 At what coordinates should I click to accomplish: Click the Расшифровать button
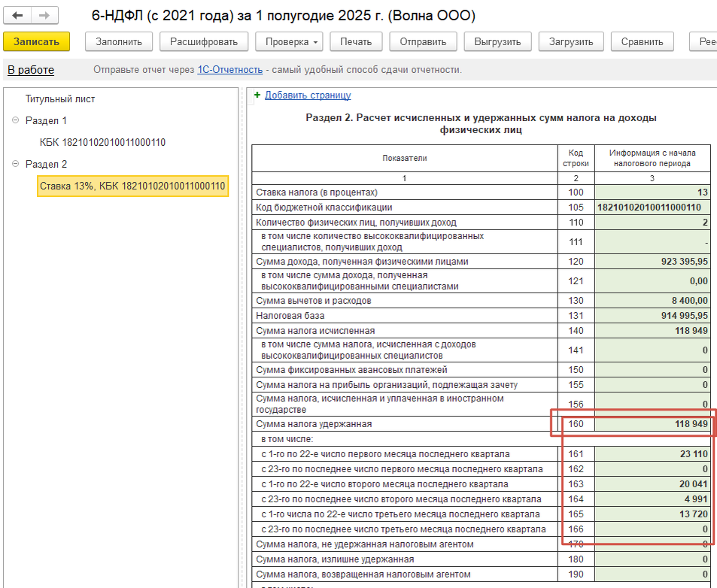tap(204, 41)
